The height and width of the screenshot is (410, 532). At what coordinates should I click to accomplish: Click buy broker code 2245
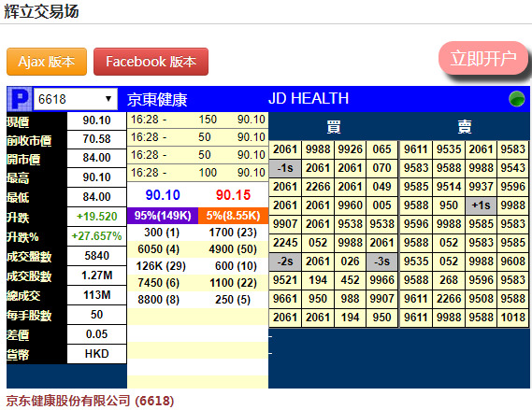tap(285, 243)
